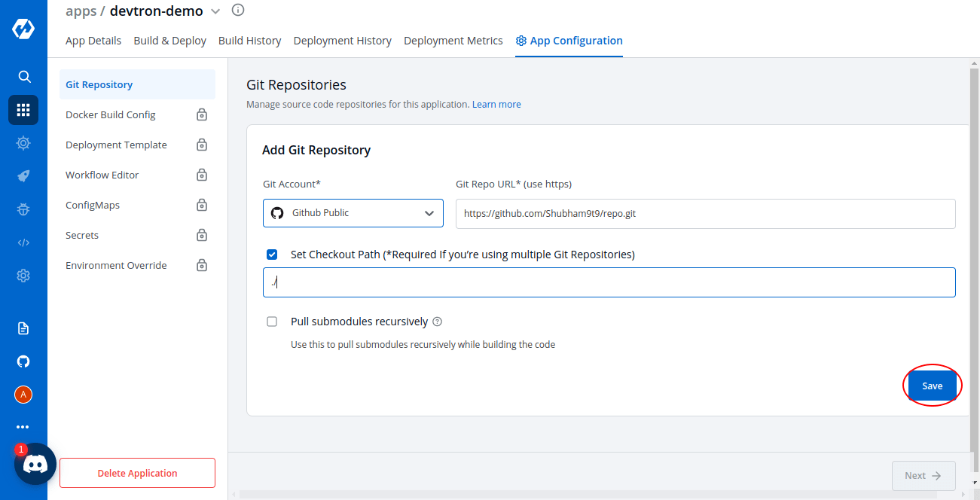Select the code snippet icon in sidebar
Viewport: 980px width, 500px height.
[23, 242]
